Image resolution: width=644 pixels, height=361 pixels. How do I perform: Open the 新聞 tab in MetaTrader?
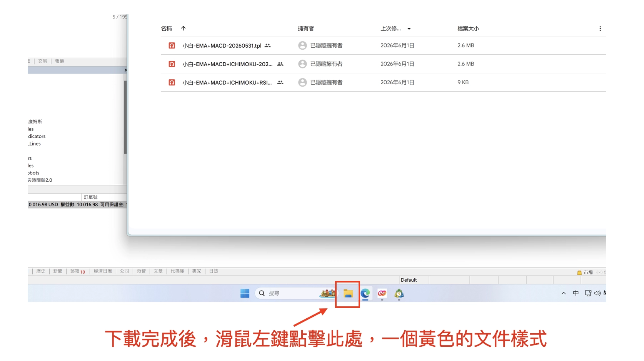click(58, 271)
